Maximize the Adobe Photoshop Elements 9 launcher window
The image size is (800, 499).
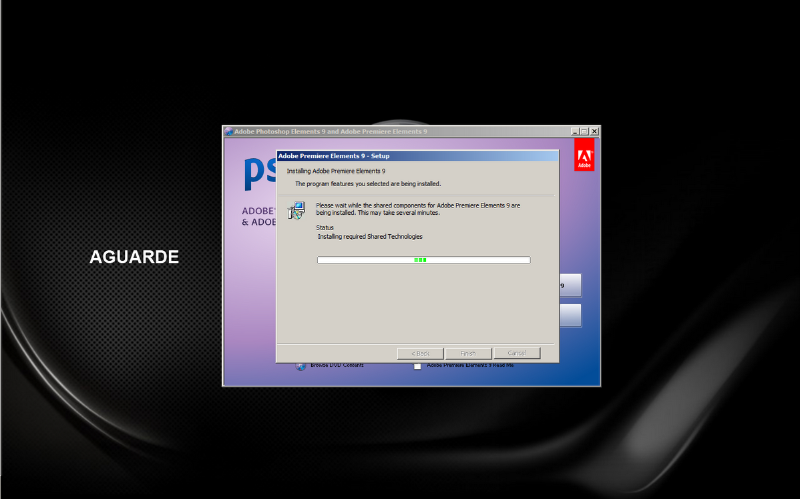tap(584, 131)
